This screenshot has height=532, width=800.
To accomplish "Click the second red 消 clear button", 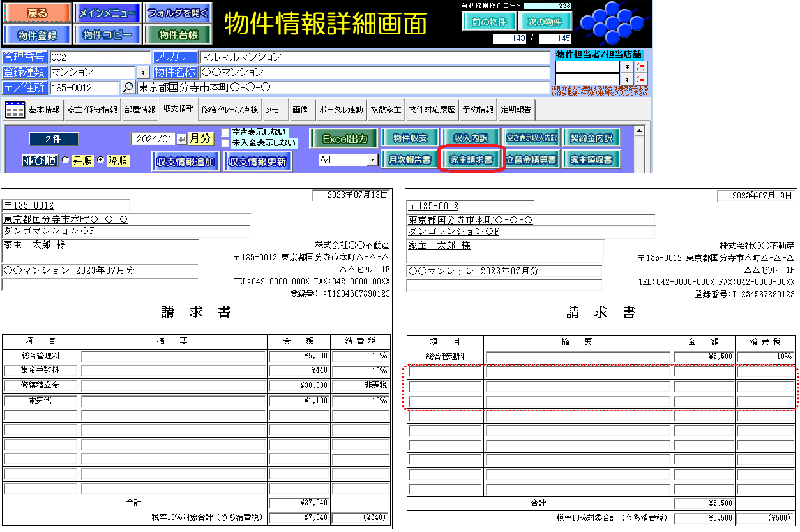I will pos(641,79).
